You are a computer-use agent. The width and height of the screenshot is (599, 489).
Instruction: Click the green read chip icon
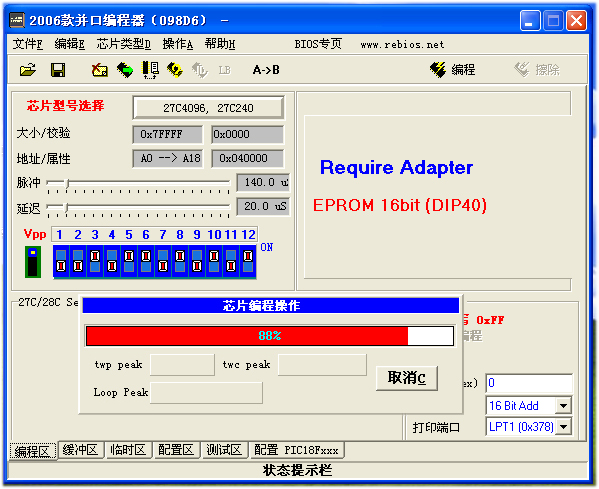pos(125,70)
